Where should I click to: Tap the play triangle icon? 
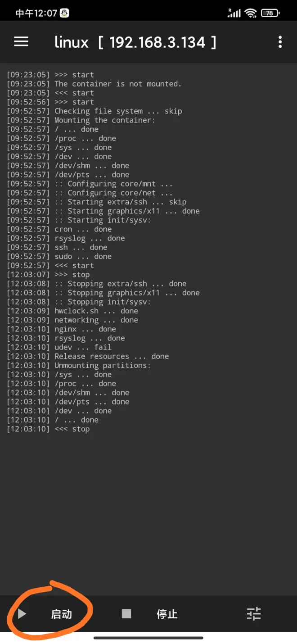point(22,614)
